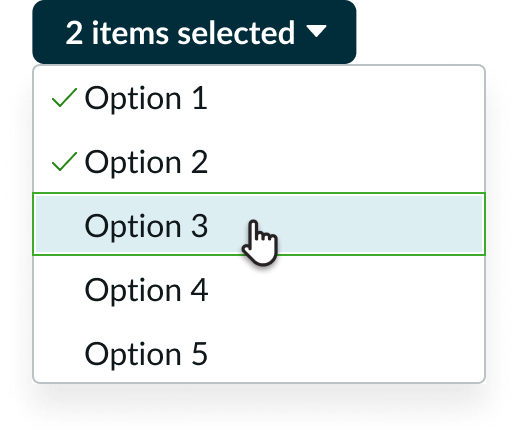Uncheck Option 2 in the dropdown list
Image resolution: width=518 pixels, height=440 pixels.
(259, 162)
